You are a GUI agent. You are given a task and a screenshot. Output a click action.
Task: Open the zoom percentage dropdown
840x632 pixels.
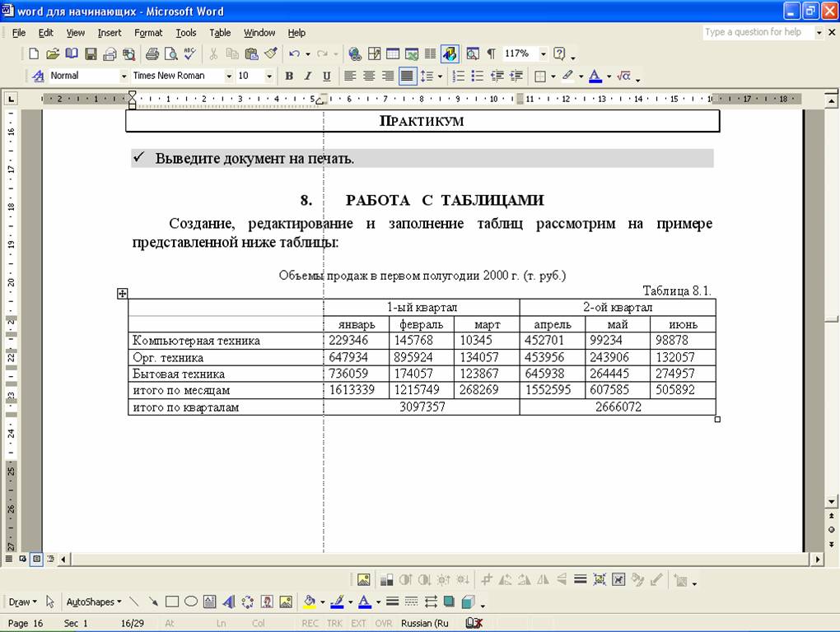point(544,53)
